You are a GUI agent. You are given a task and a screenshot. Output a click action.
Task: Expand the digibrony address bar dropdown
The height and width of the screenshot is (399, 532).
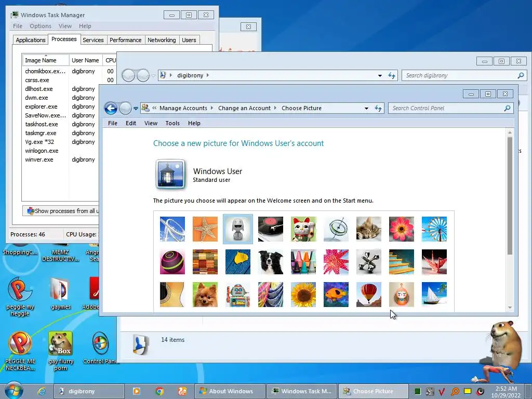click(380, 76)
